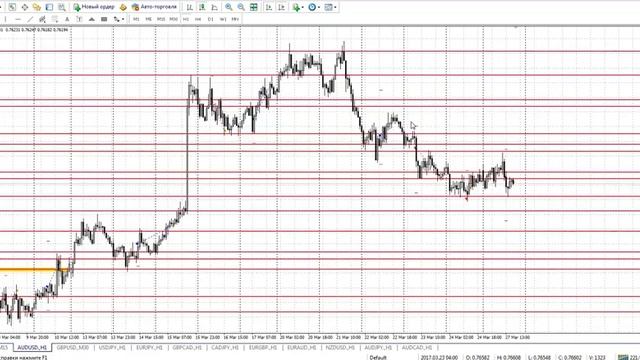Click the O: 0.76582 status bar value

pos(478,358)
